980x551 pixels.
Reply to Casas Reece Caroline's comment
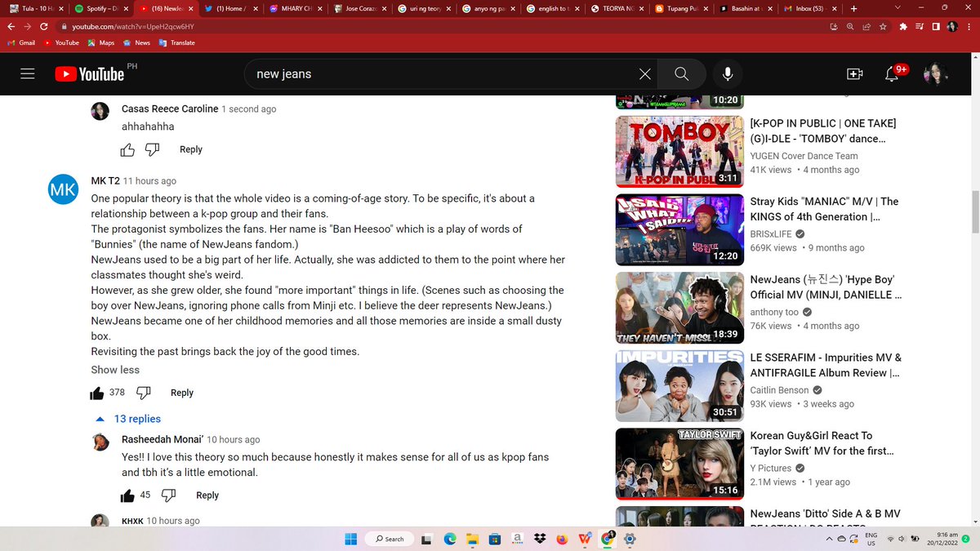[191, 149]
